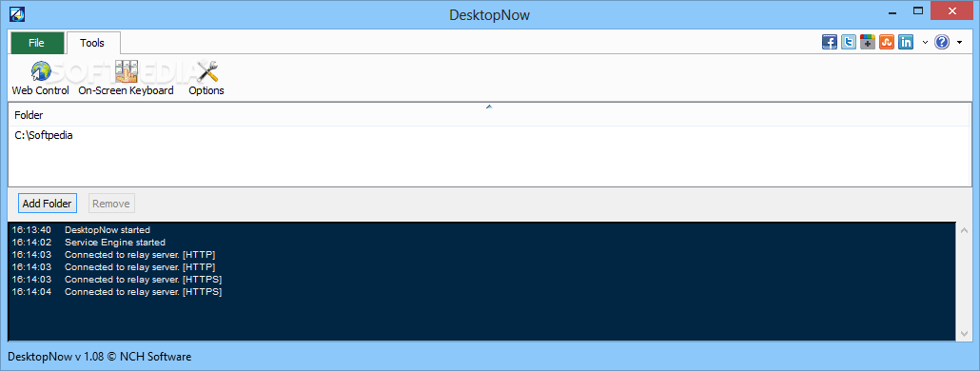The width and height of the screenshot is (980, 371).
Task: Share via Google Plus icon
Action: coord(868,43)
